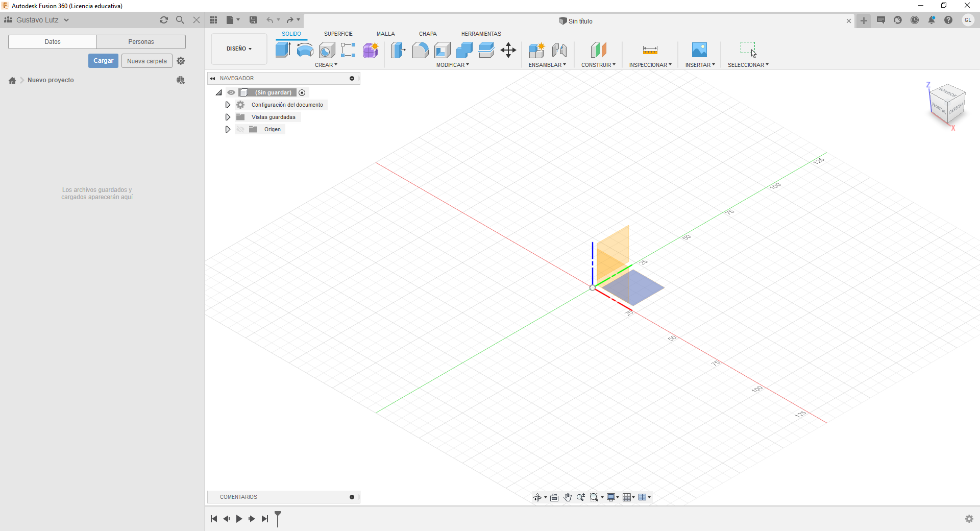
Task: Select the Datos tab
Action: pyautogui.click(x=53, y=42)
